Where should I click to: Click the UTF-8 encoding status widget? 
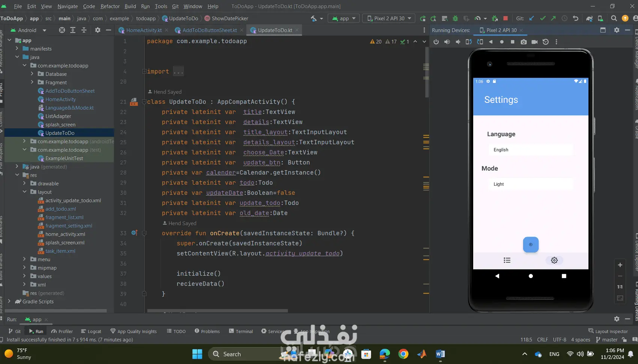(560, 340)
